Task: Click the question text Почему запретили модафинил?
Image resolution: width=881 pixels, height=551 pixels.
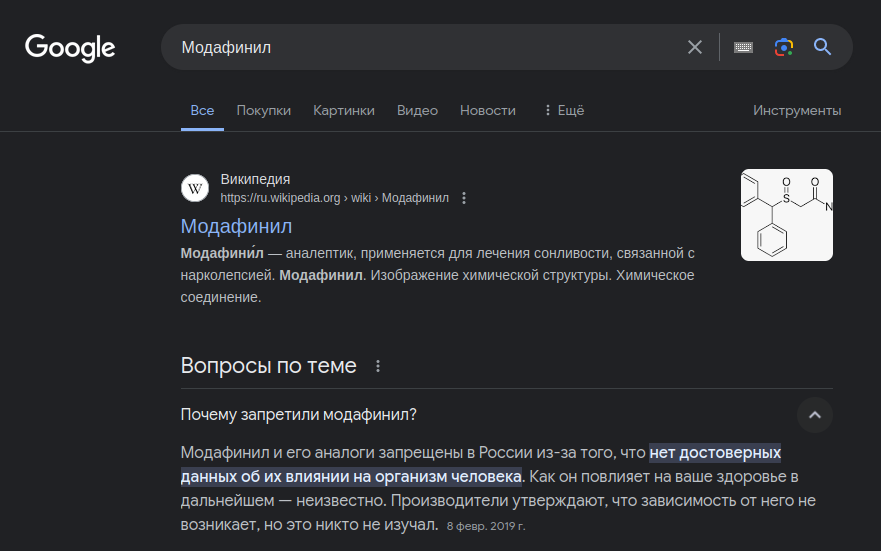Action: pyautogui.click(x=298, y=415)
